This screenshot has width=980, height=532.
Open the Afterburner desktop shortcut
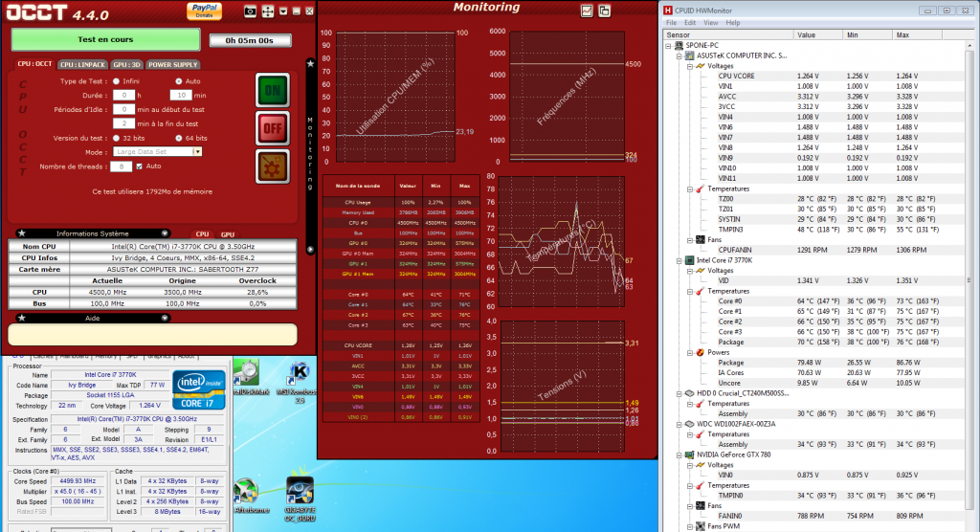coord(252,497)
